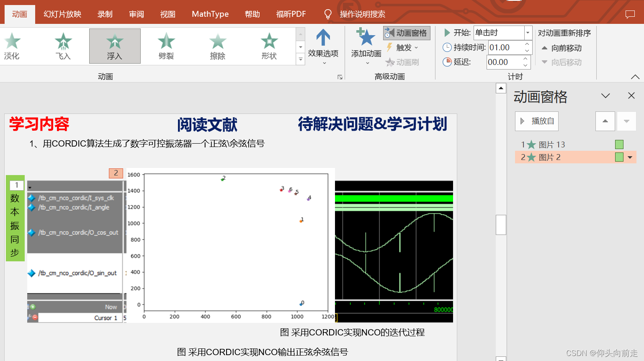The height and width of the screenshot is (361, 644).
Task: Apply the 擦除 (Wipe) animation effect
Action: click(x=218, y=46)
